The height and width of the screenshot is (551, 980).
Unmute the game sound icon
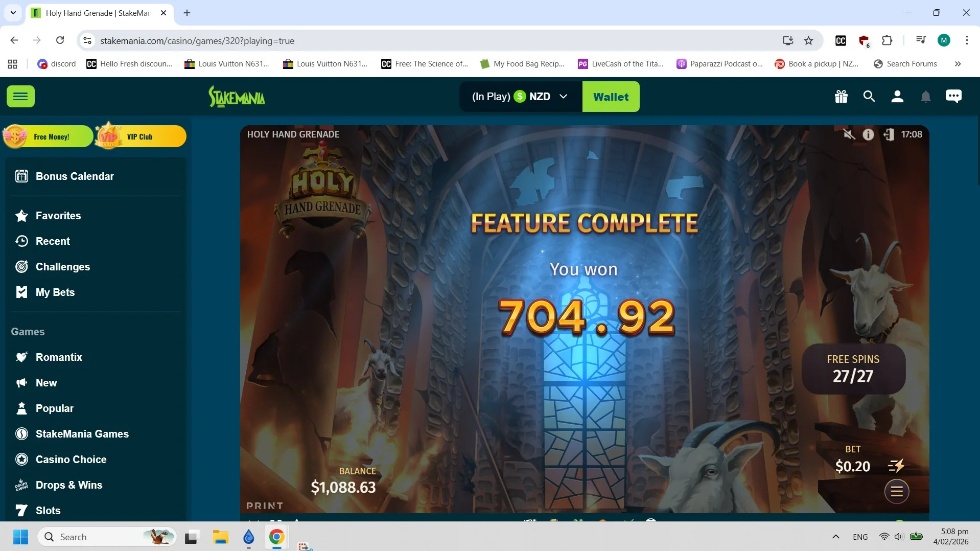point(849,134)
